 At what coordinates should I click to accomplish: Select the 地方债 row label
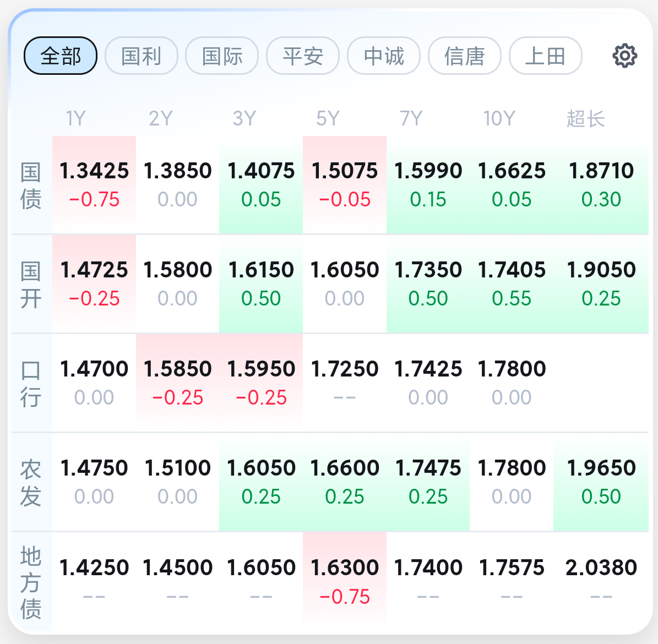pos(31,582)
